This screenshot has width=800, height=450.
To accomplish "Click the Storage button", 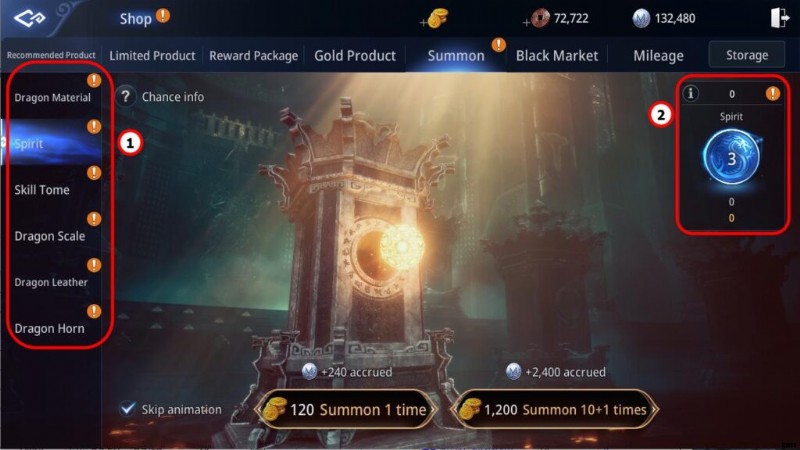I will pos(747,55).
